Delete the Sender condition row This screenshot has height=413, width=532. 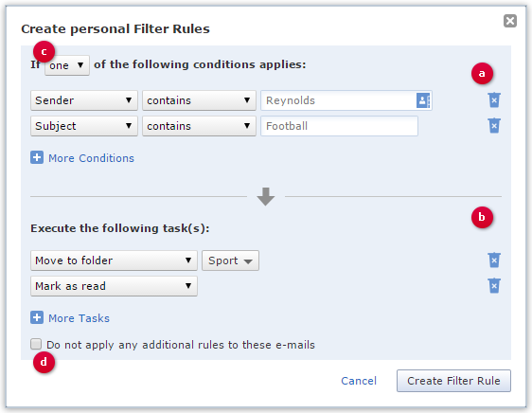click(x=494, y=100)
